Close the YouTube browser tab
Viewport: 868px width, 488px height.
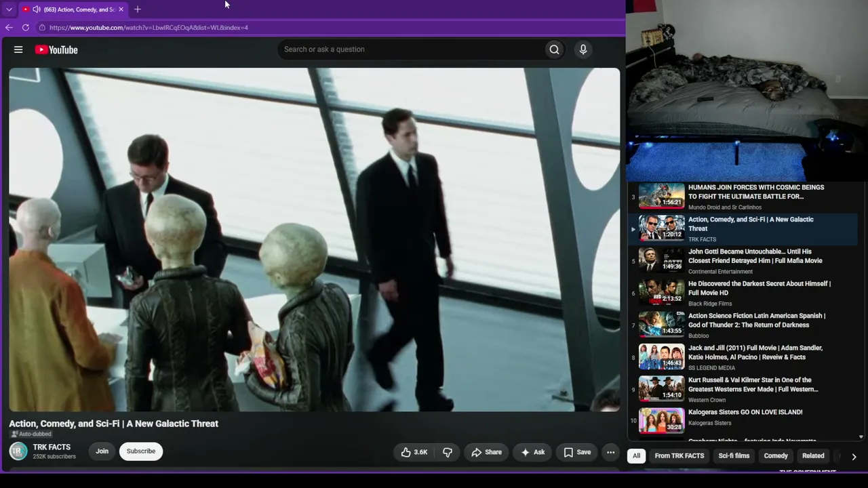coord(121,9)
